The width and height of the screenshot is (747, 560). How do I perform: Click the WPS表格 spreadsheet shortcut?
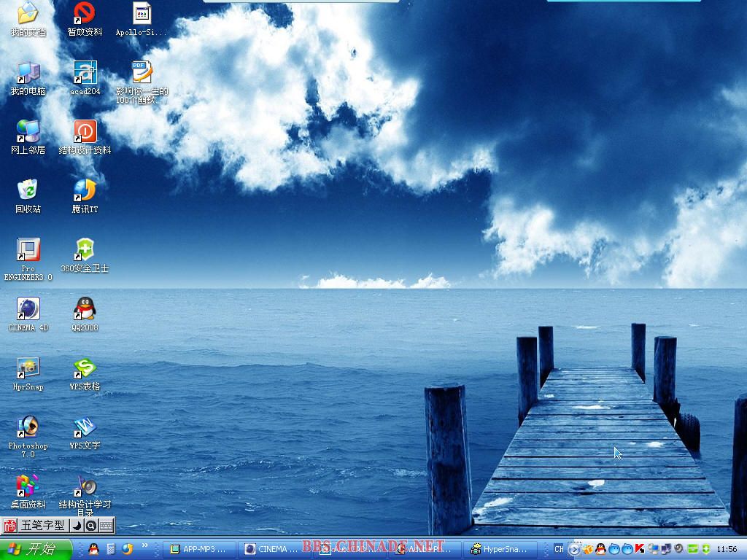(85, 368)
